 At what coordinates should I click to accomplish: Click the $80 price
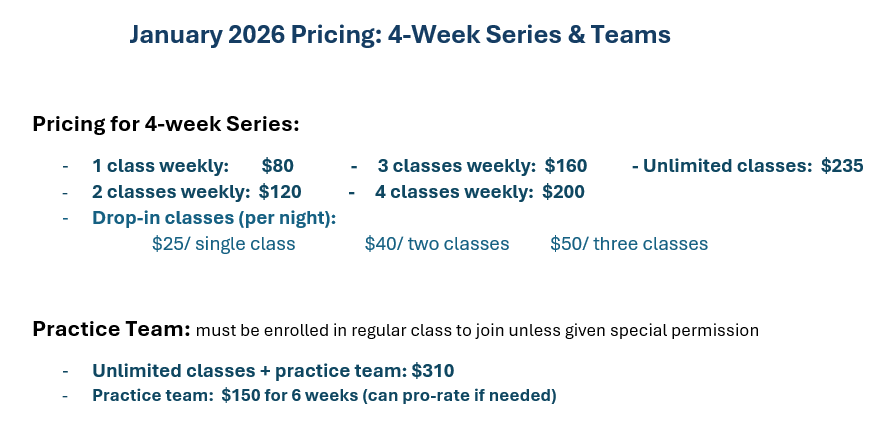coord(277,166)
